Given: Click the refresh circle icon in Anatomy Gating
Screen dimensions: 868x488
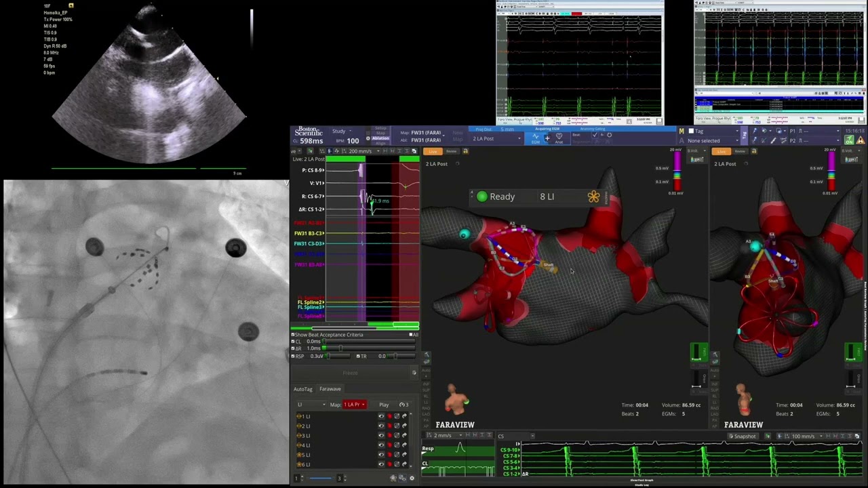Looking at the screenshot, I should click(609, 135).
